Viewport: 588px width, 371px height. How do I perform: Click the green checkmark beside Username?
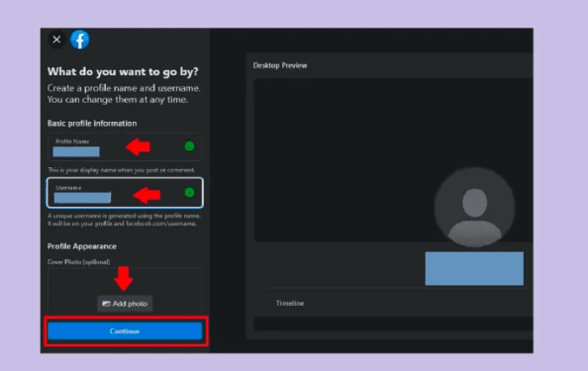click(x=189, y=193)
